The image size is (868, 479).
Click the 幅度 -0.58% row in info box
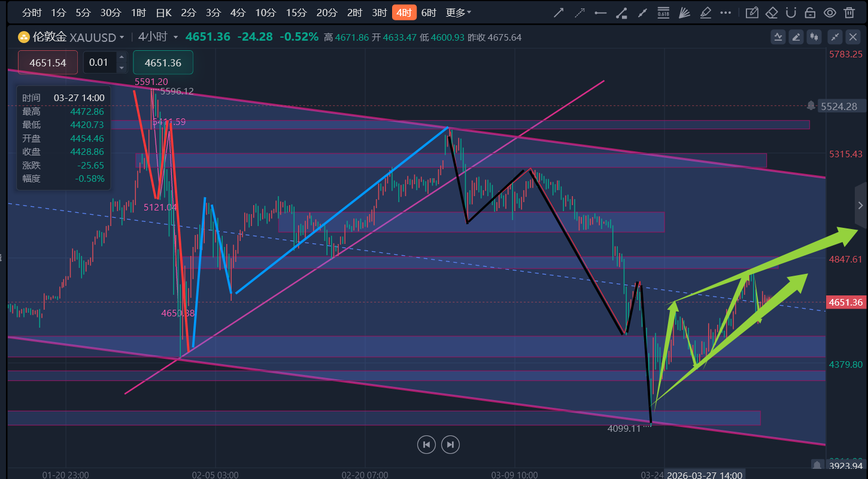(63, 178)
